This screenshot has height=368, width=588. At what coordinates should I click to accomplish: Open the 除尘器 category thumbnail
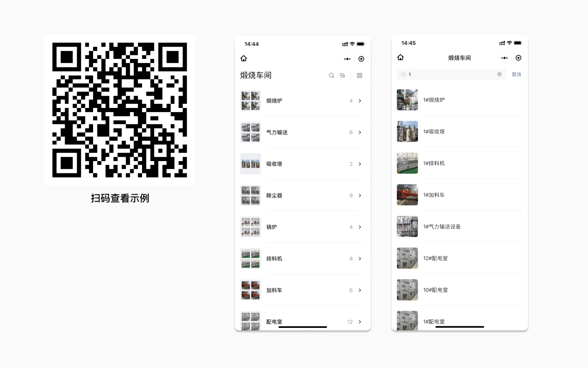click(x=250, y=195)
